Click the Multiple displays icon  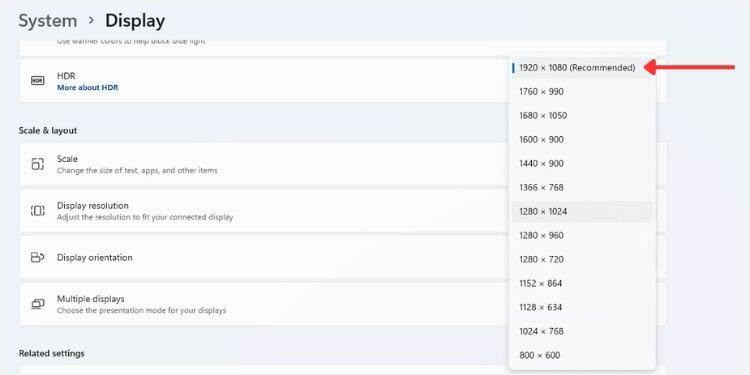pyautogui.click(x=37, y=304)
